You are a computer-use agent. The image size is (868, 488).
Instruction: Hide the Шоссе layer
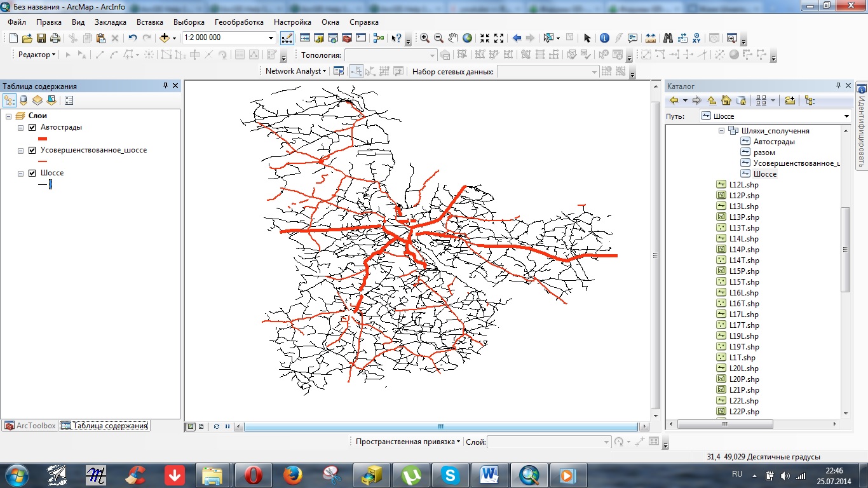pos(32,173)
